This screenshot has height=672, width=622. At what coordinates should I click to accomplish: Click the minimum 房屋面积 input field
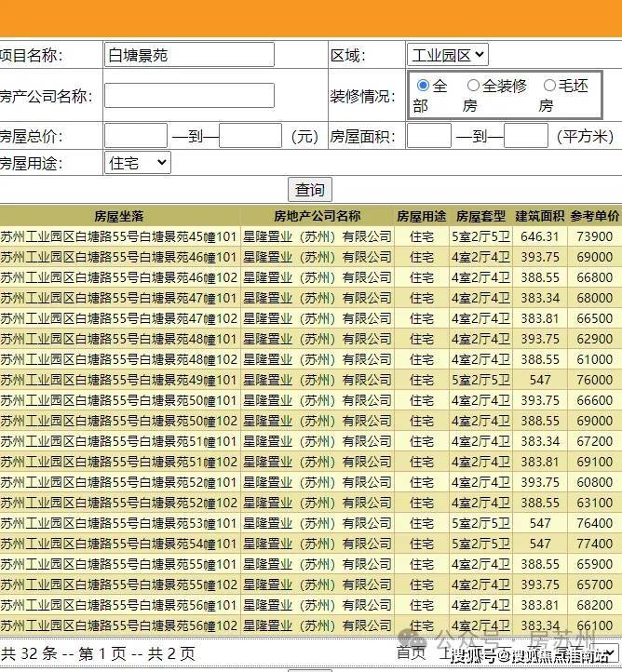click(428, 136)
